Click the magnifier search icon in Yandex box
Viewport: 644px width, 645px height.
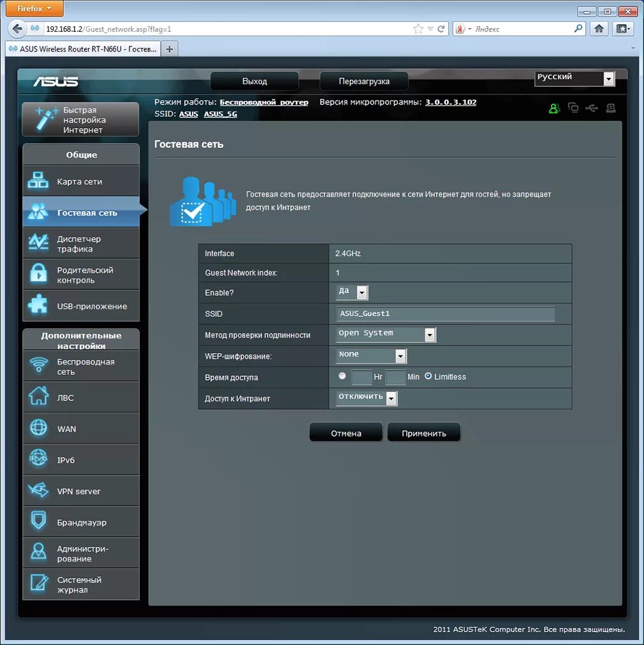(x=578, y=29)
